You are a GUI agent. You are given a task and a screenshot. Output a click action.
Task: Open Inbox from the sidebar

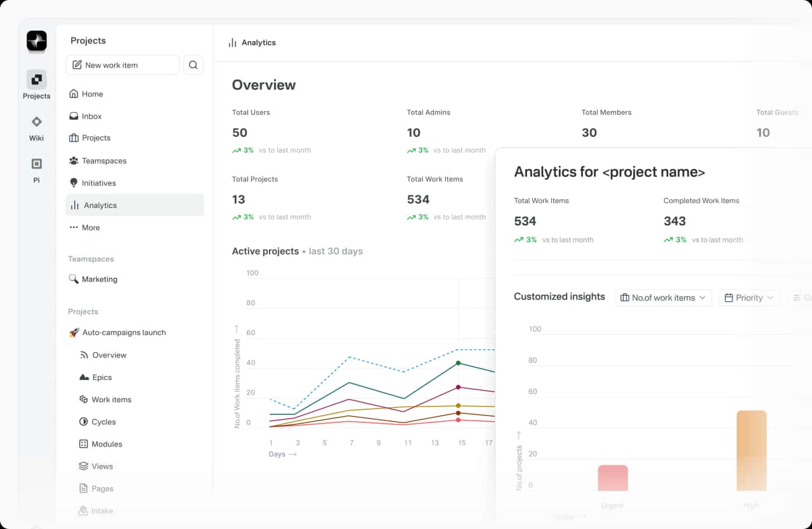pyautogui.click(x=91, y=116)
